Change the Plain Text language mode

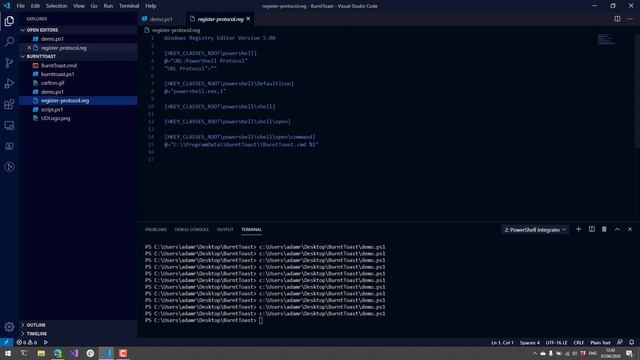pos(600,342)
